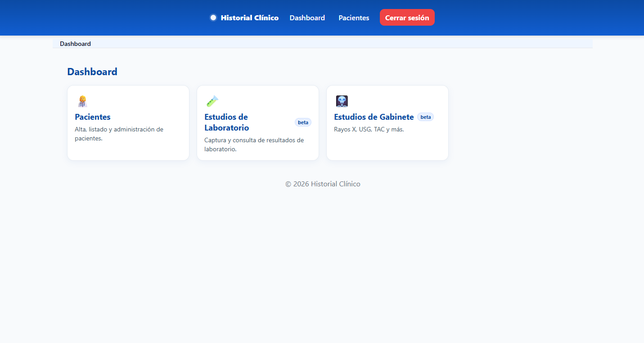
Task: Click the Rayos X, USG, TAC description text
Action: [x=369, y=129]
